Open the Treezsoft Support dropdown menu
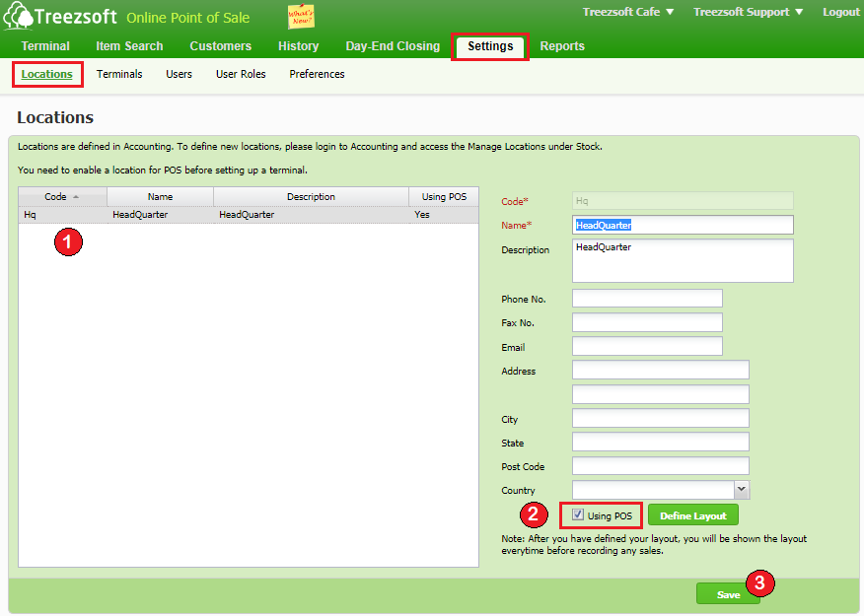 (x=748, y=12)
